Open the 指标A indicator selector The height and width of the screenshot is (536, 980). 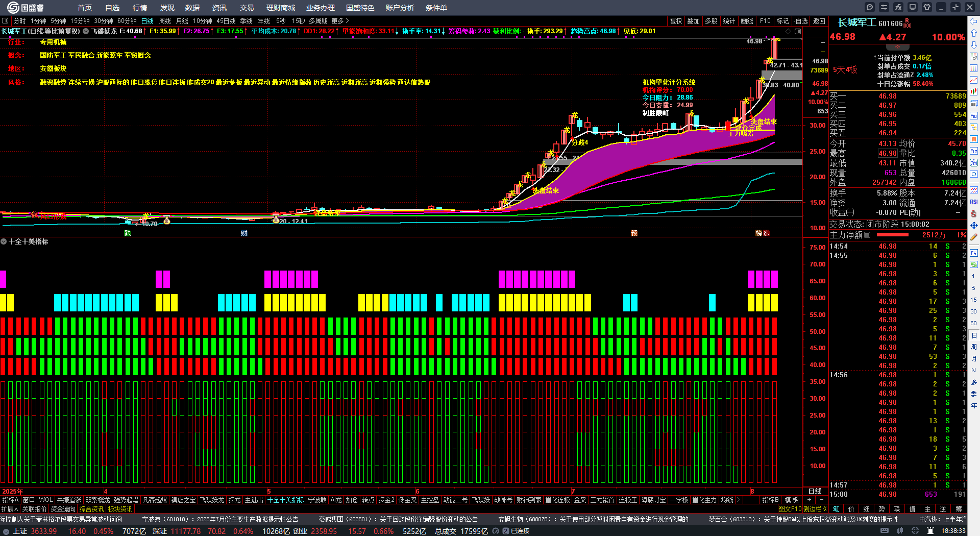tap(10, 500)
